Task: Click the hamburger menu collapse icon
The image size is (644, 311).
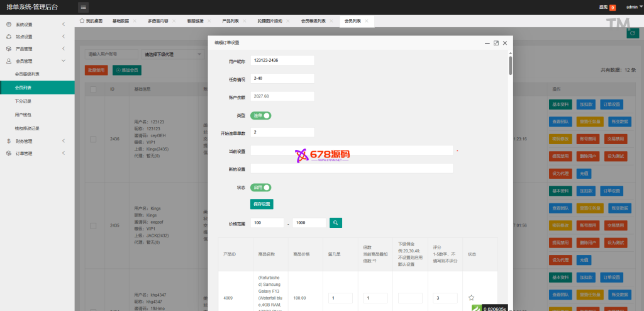Action: [84, 7]
